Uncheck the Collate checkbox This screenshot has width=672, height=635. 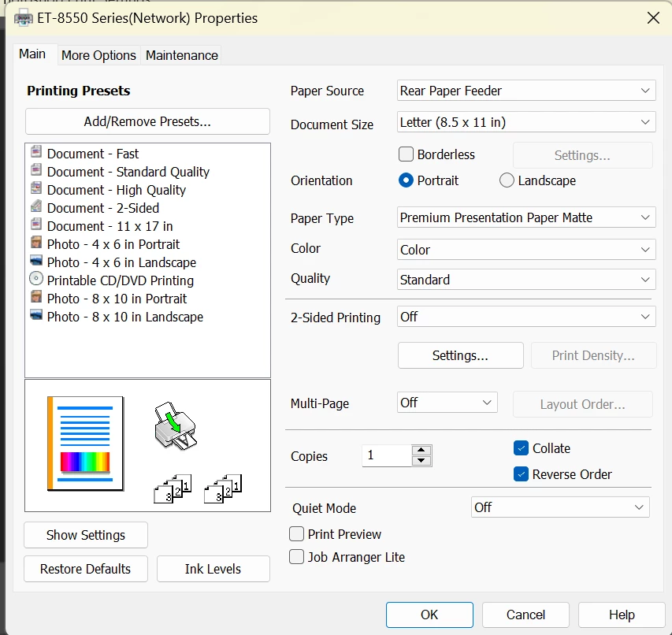click(x=521, y=448)
